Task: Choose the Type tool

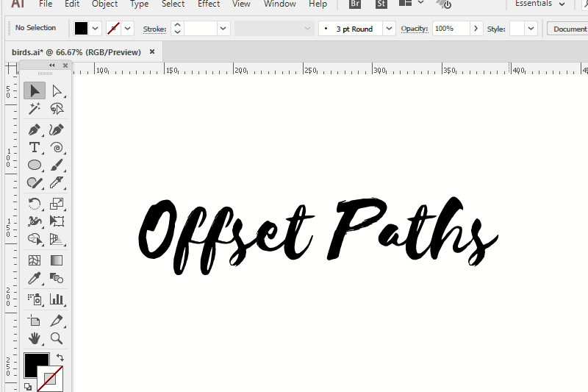Action: point(35,147)
